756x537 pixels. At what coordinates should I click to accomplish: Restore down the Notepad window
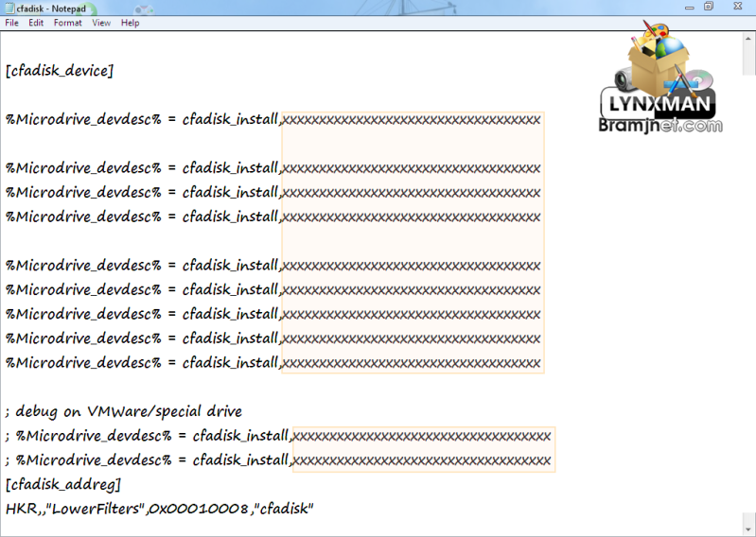click(x=708, y=7)
